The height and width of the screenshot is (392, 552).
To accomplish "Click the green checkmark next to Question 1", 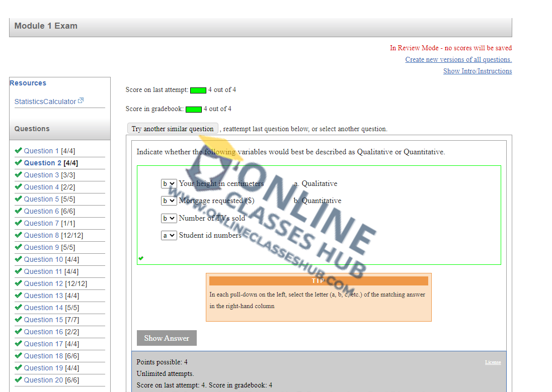I will pos(18,150).
